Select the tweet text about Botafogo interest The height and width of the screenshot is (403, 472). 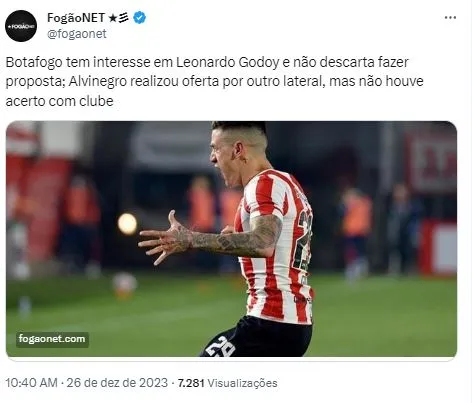click(214, 82)
